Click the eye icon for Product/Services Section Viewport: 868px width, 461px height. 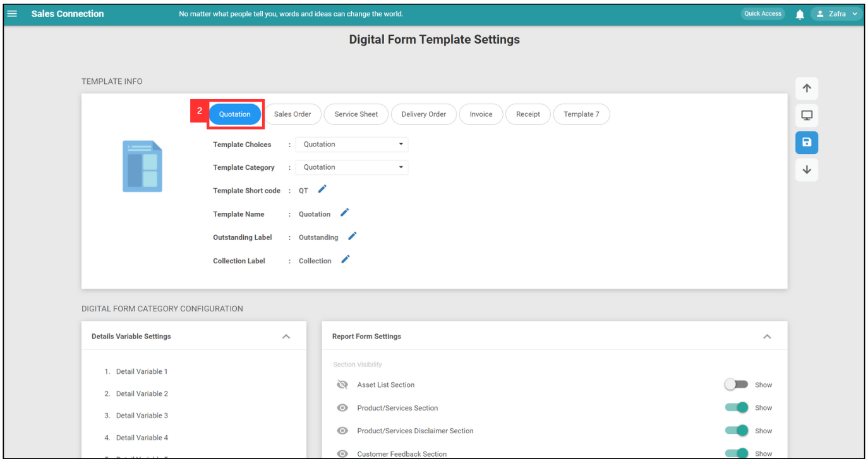tap(342, 408)
